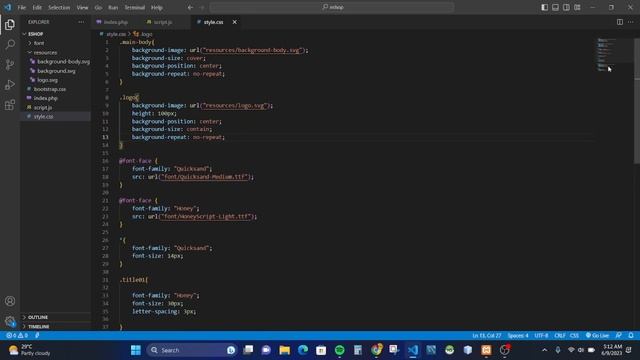Open the View menu
The height and width of the screenshot is (360, 640).
(82, 7)
